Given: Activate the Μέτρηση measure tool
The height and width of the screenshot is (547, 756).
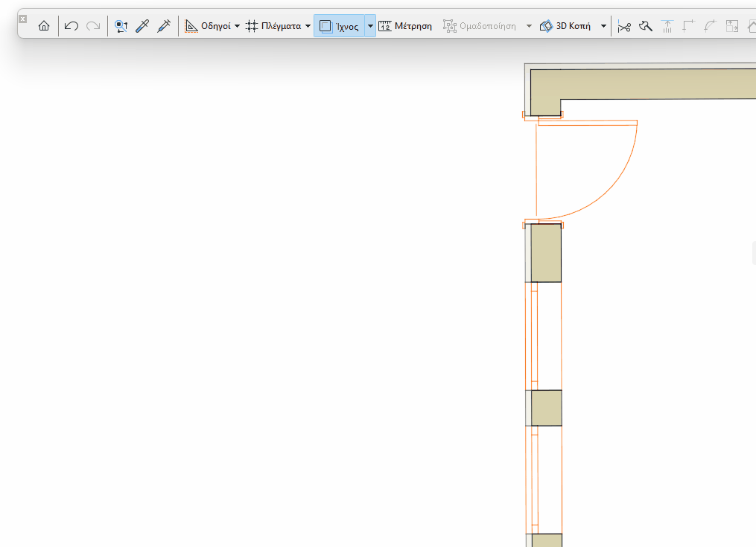Looking at the screenshot, I should pyautogui.click(x=406, y=25).
